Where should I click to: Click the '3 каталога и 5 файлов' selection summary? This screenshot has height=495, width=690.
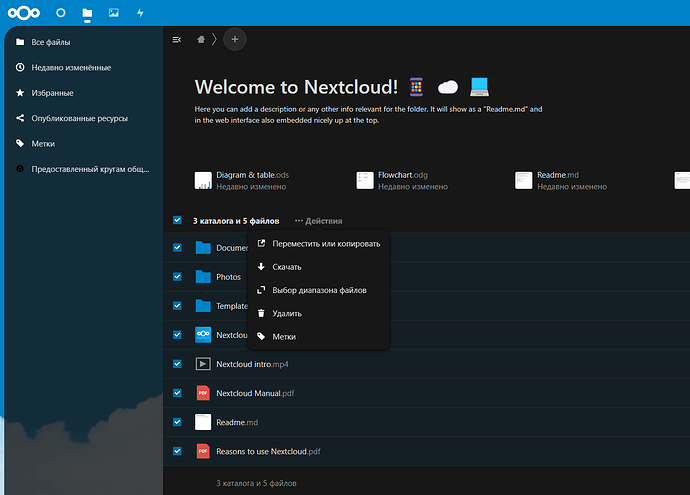point(236,221)
